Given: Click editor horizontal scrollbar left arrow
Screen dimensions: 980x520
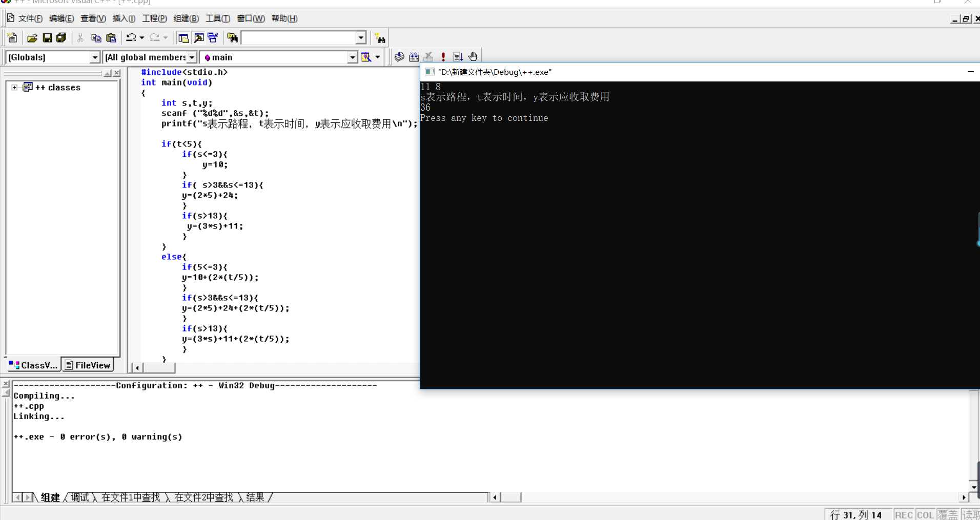Looking at the screenshot, I should tap(137, 367).
